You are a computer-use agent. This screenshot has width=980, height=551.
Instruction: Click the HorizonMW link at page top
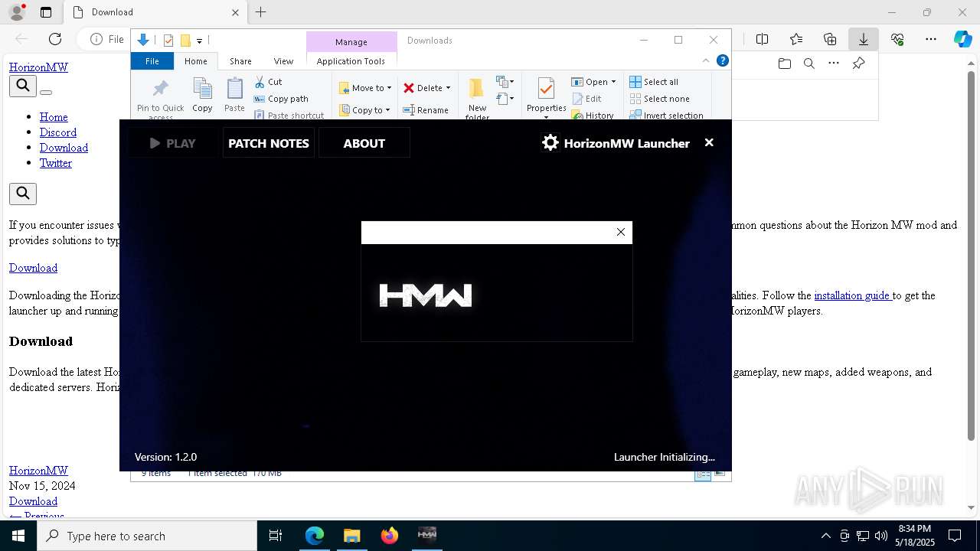pyautogui.click(x=38, y=67)
